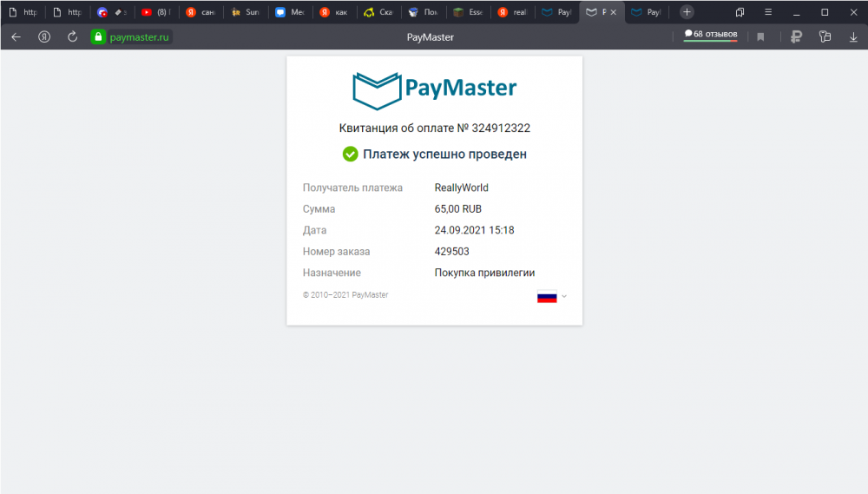868x494 pixels.
Task: Maximize the browser window
Action: (825, 12)
